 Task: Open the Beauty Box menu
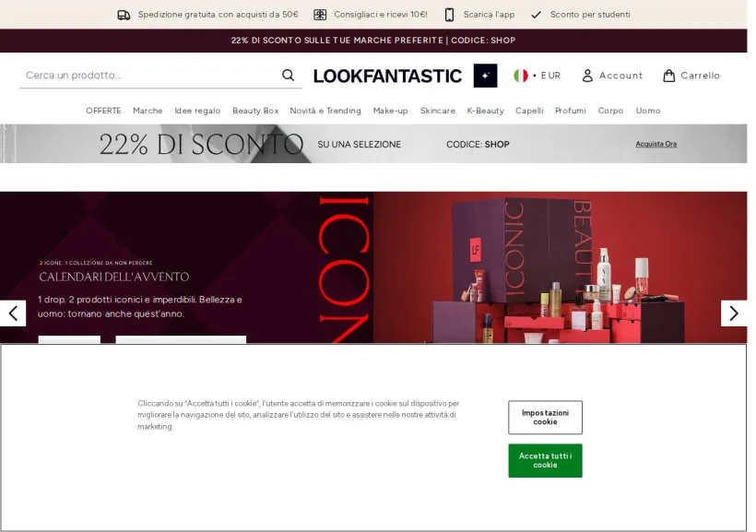255,111
